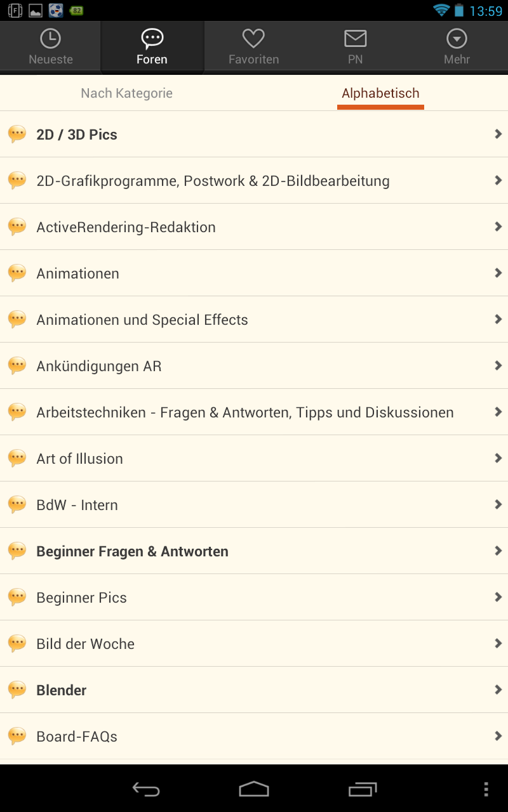The image size is (508, 812).
Task: Open Ankündigungen AR forum entry
Action: [x=99, y=366]
